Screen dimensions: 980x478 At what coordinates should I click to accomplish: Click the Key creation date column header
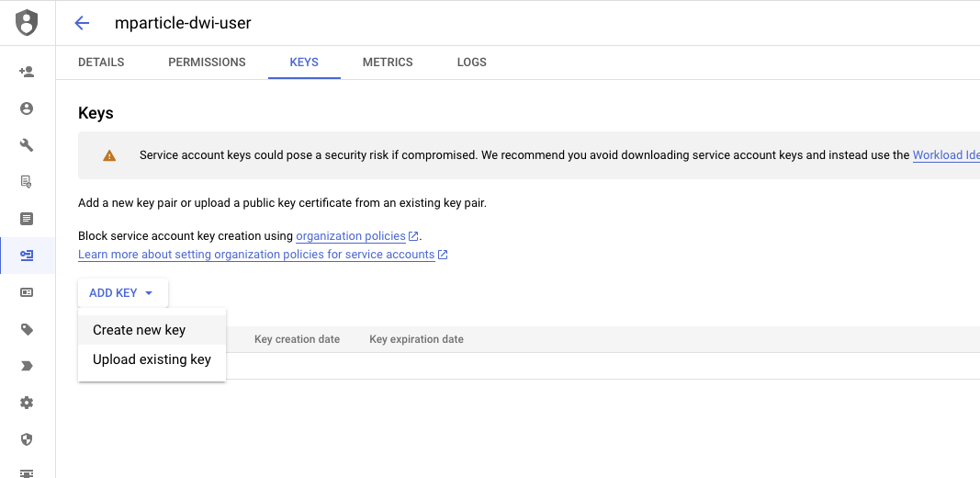[297, 339]
